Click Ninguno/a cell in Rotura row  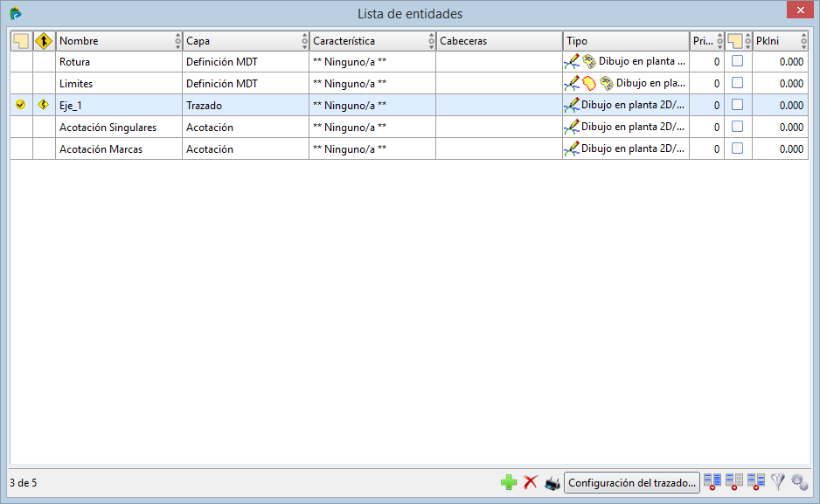tap(372, 62)
